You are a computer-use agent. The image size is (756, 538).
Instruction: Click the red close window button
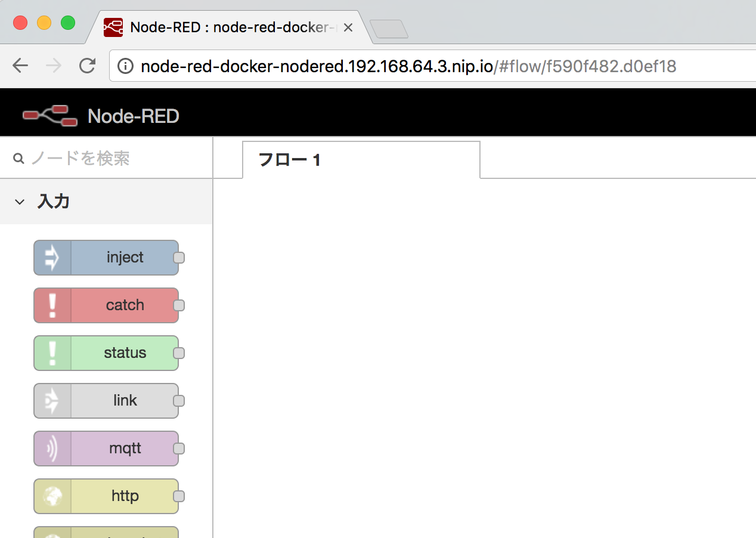click(x=20, y=23)
